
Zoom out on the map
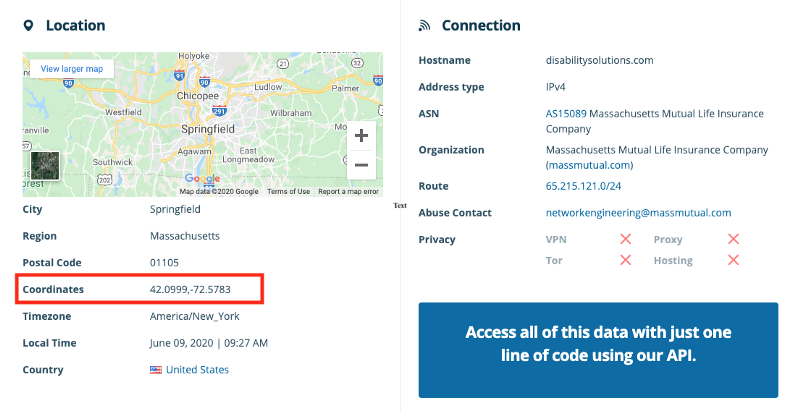[361, 165]
